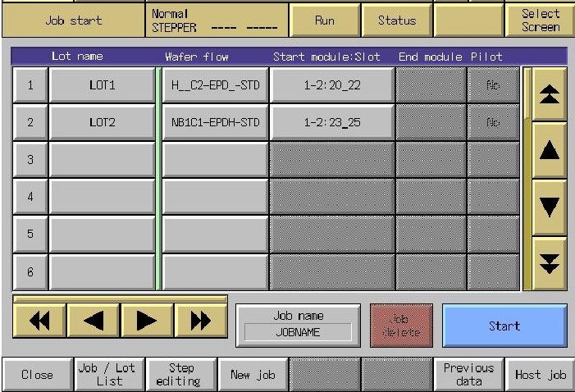This screenshot has height=392, width=575.
Task: Go back one page with left arrow
Action: point(94,321)
